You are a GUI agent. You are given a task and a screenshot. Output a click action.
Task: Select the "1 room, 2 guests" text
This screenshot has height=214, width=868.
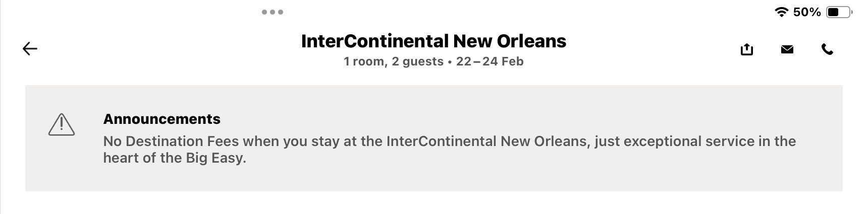[x=394, y=61]
